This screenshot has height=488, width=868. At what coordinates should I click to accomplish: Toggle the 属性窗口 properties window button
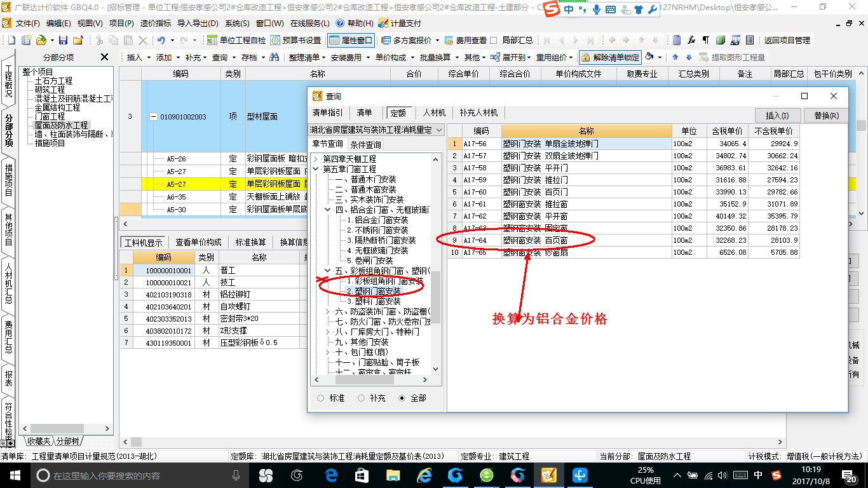point(351,40)
